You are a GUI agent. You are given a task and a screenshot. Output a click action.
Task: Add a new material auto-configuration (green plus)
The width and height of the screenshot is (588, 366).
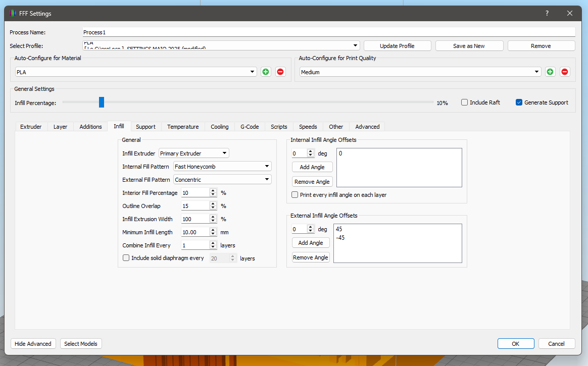click(266, 72)
